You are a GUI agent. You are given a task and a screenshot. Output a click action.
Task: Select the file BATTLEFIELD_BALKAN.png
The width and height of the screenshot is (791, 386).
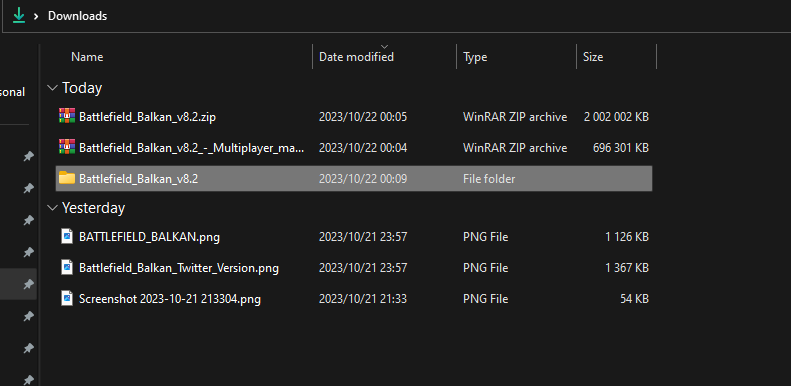point(149,237)
